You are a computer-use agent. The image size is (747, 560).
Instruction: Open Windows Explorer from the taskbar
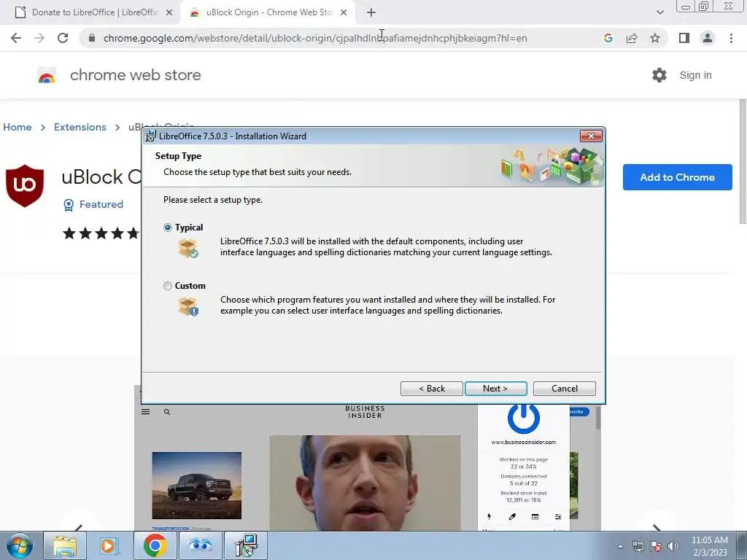click(65, 545)
